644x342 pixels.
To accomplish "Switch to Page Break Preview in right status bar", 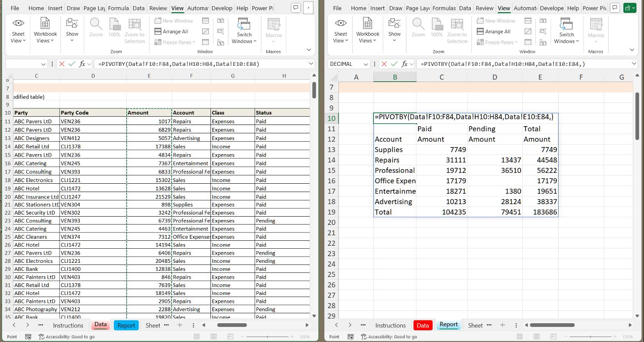I will click(x=553, y=337).
